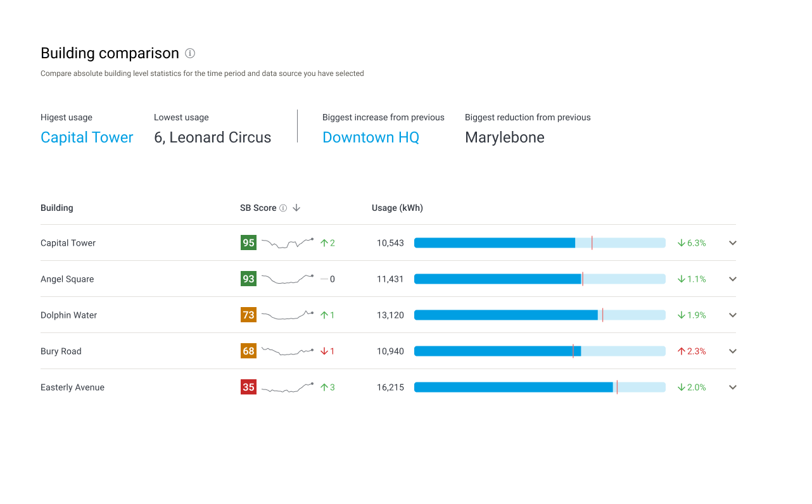This screenshot has width=812, height=504.
Task: Click the Capital Tower usage bar
Action: coord(540,243)
